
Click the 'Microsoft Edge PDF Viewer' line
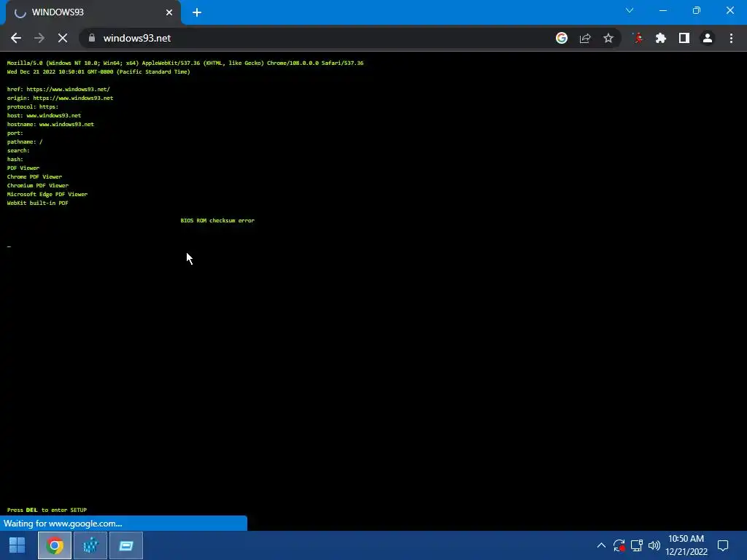coord(47,194)
